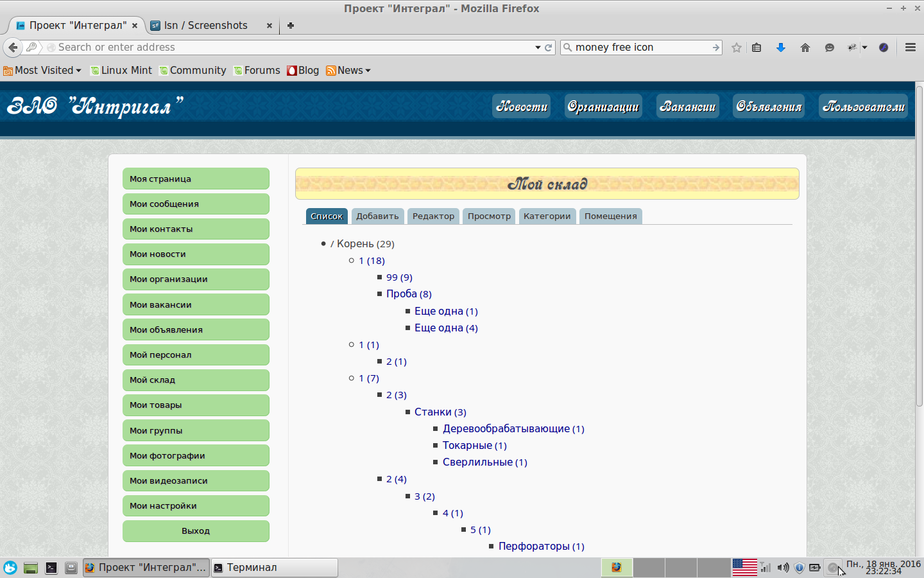The height and width of the screenshot is (578, 924).
Task: Click the Пользователи navigation button
Action: (863, 106)
